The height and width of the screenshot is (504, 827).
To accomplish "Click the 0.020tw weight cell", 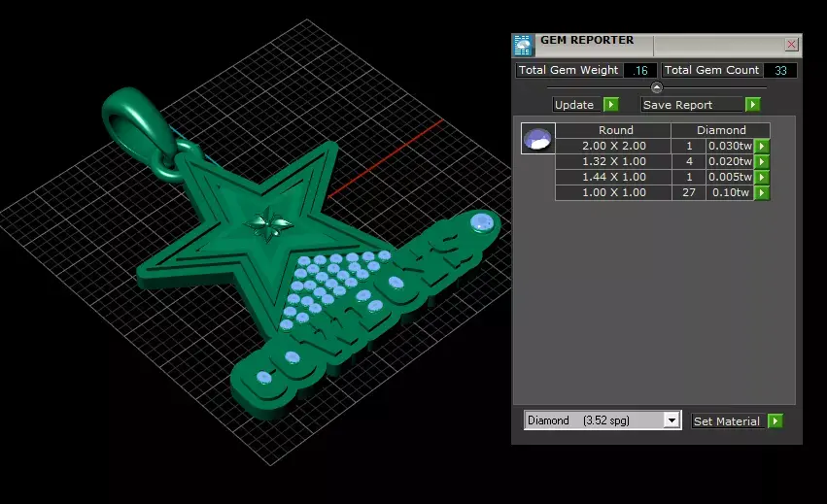I will [730, 161].
